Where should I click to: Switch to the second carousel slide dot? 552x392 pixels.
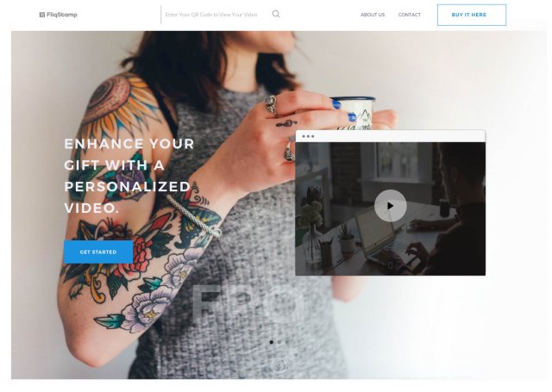pos(279,342)
